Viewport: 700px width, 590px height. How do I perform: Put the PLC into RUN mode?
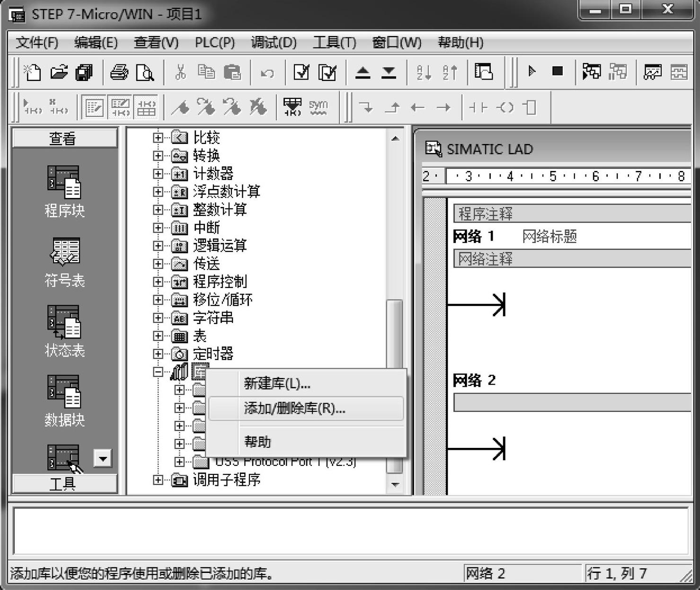point(532,72)
